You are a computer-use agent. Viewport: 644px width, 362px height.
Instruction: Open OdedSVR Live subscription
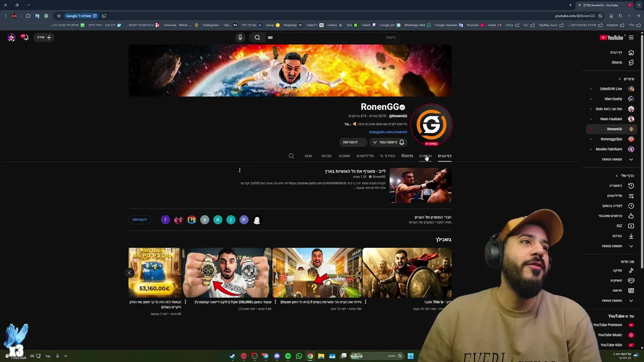pyautogui.click(x=612, y=88)
